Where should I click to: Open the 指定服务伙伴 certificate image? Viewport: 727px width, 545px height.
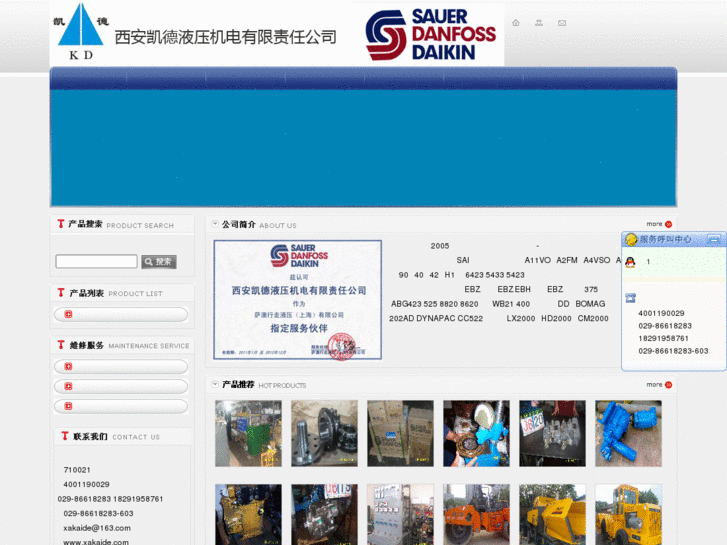[x=298, y=300]
